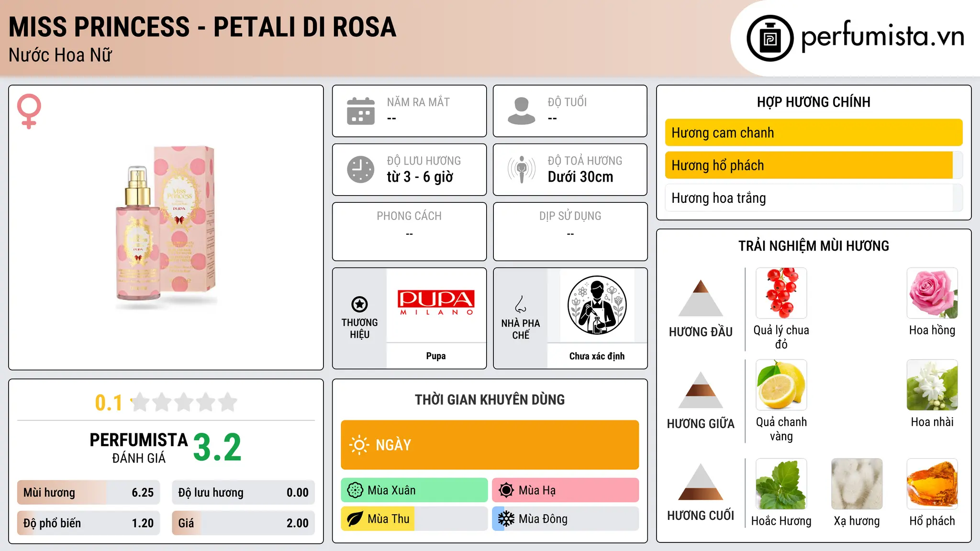Viewport: 980px width, 551px height.
Task: Select the Mùa Xuân season bar
Action: pyautogui.click(x=414, y=490)
